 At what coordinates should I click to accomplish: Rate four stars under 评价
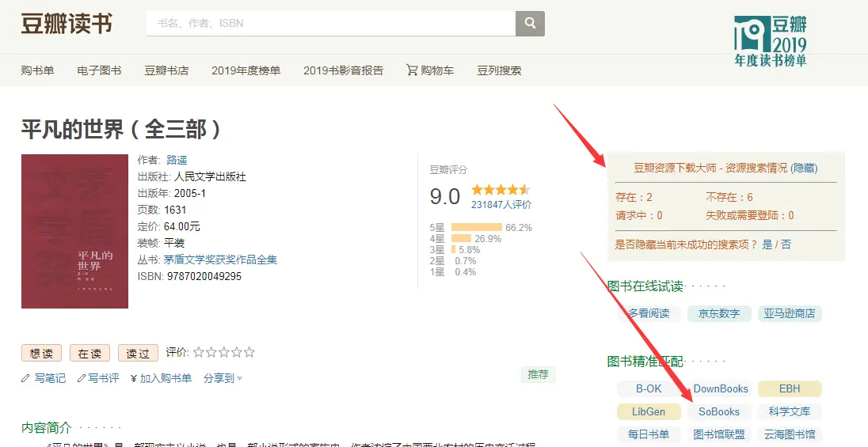(x=237, y=352)
